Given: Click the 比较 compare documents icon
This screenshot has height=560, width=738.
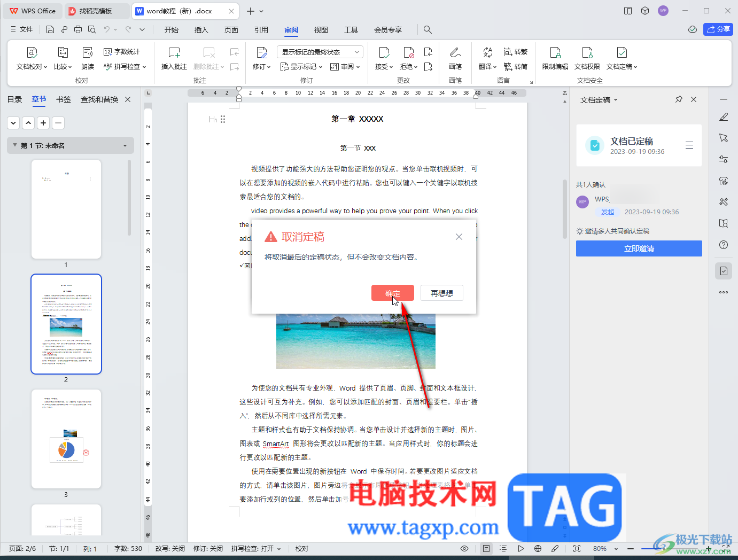Looking at the screenshot, I should 63,59.
